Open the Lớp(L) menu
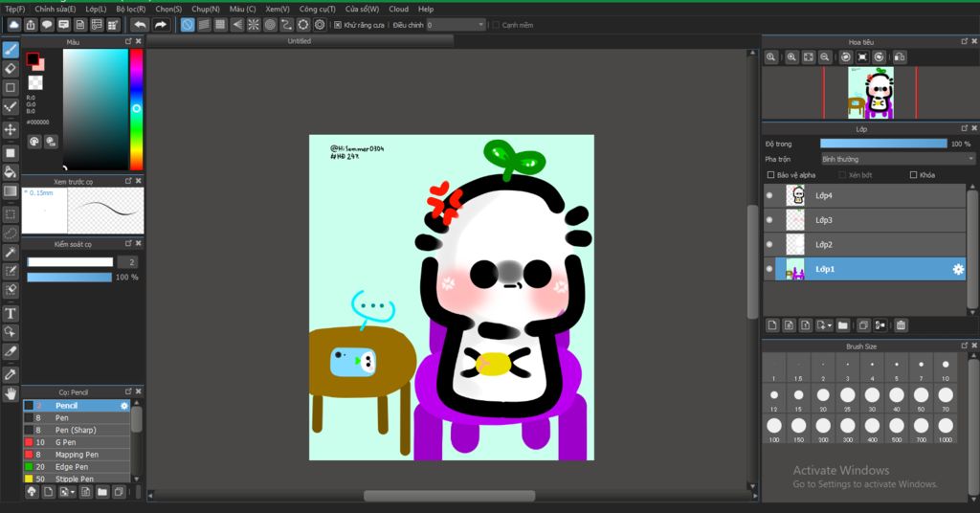 tap(96, 9)
